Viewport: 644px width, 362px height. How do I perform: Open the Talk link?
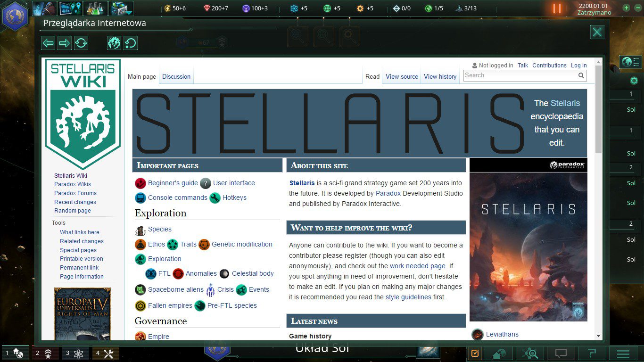pos(523,66)
